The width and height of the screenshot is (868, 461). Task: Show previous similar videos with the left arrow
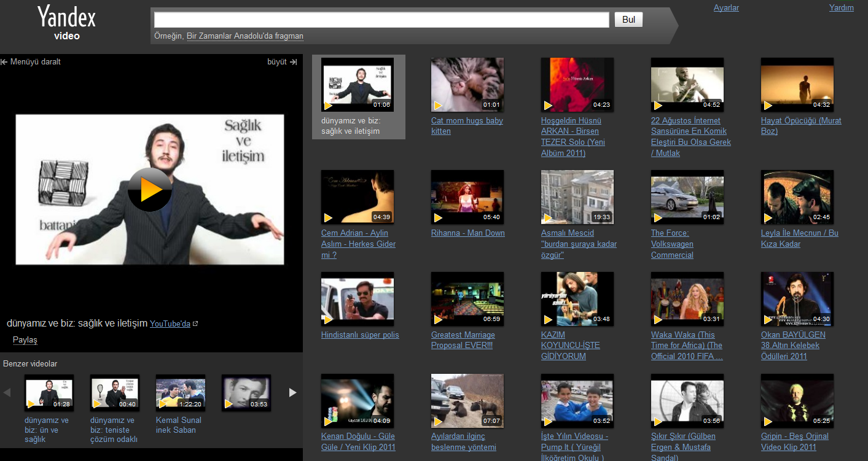click(7, 392)
